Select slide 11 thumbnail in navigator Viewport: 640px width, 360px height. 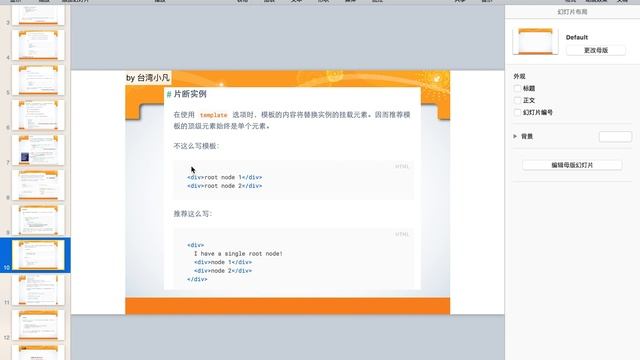[38, 290]
